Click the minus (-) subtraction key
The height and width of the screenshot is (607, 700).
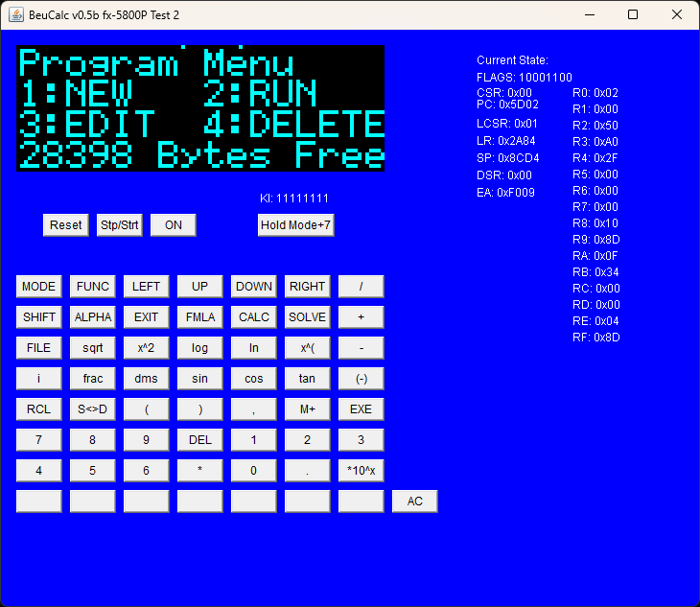(x=361, y=348)
